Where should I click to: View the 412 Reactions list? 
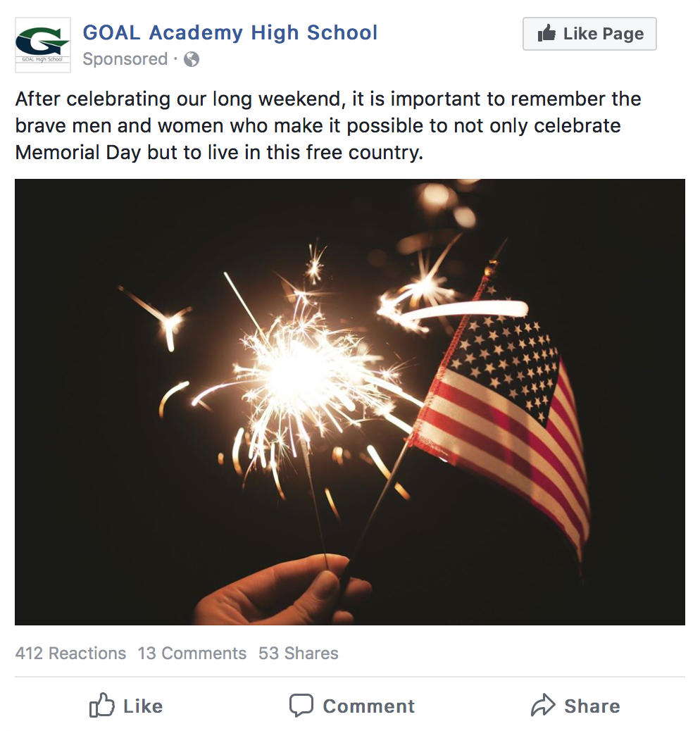[70, 654]
